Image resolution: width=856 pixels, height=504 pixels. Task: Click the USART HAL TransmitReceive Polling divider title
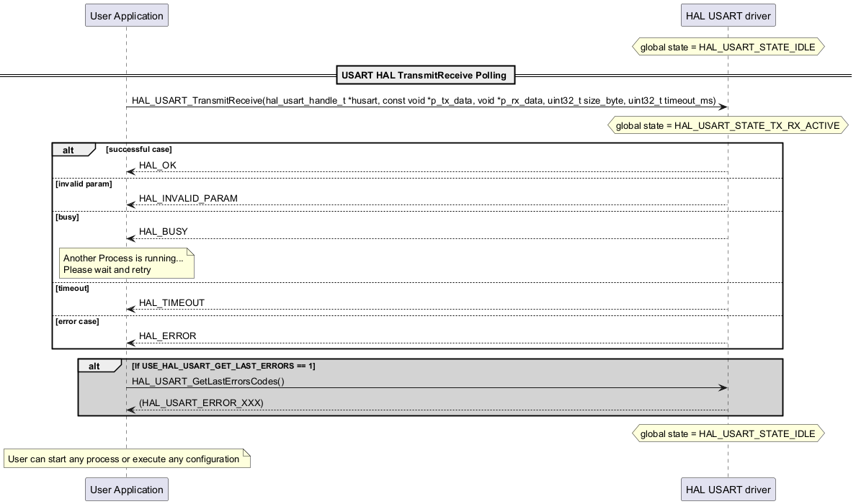coord(424,75)
